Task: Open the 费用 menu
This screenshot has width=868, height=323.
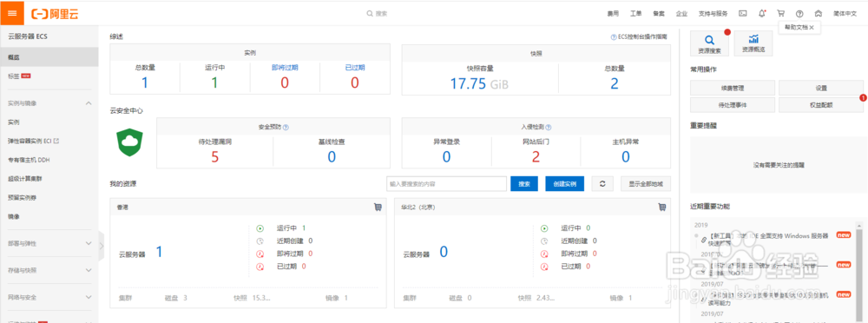Action: coord(613,13)
